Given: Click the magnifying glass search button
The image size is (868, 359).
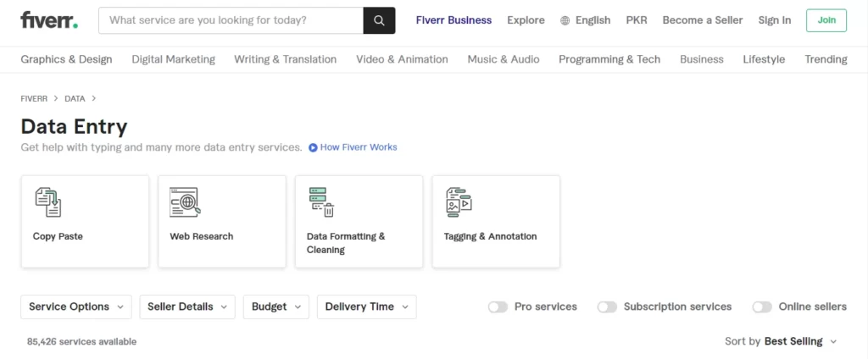Looking at the screenshot, I should tap(379, 20).
